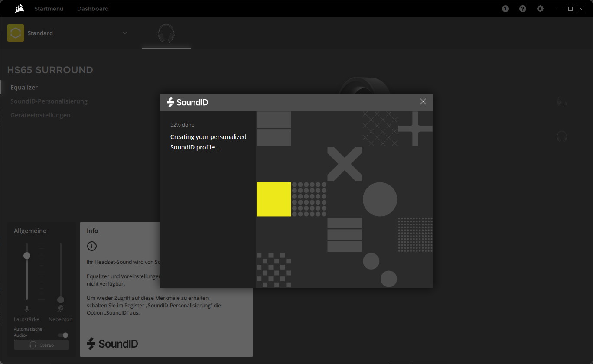Click the yellow Standard profile icon
Viewport: 593px width, 364px height.
tap(16, 33)
